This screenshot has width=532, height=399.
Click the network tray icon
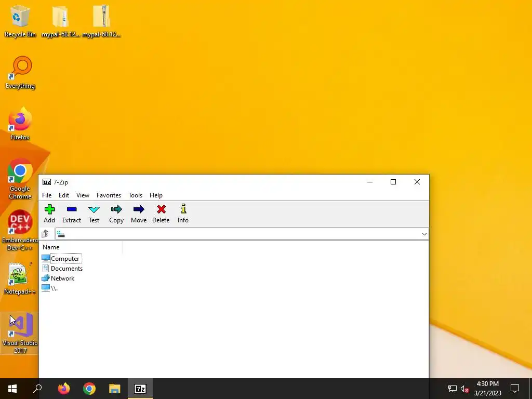click(453, 389)
